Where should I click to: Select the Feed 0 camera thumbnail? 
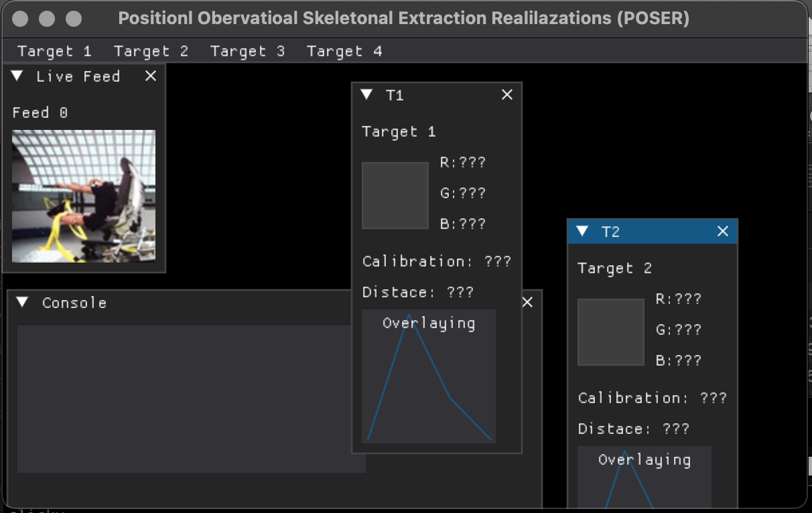84,196
